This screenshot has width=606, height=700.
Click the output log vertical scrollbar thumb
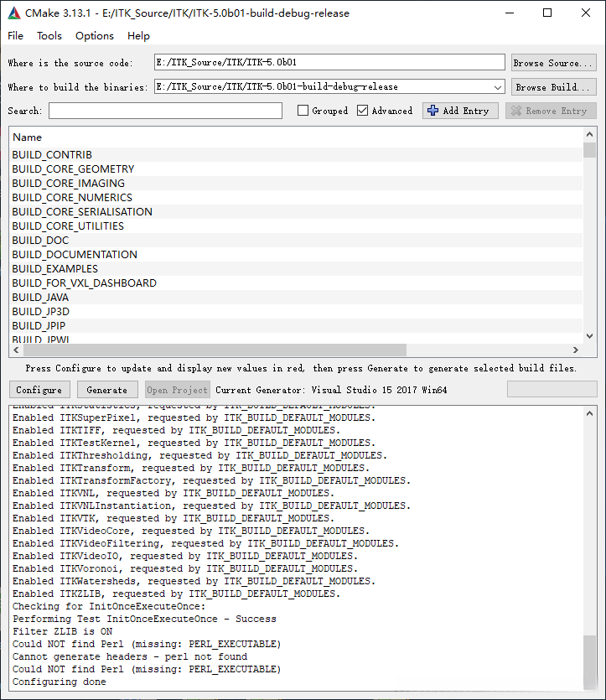tap(589, 661)
